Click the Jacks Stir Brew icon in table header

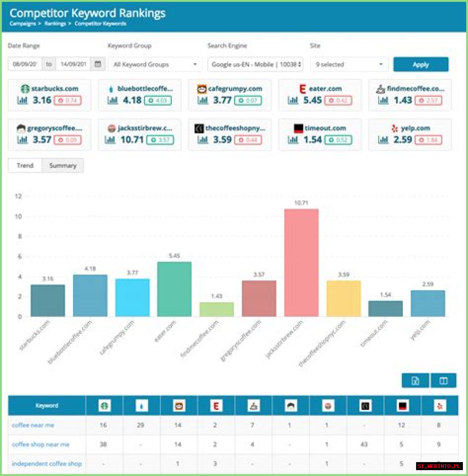click(x=328, y=405)
